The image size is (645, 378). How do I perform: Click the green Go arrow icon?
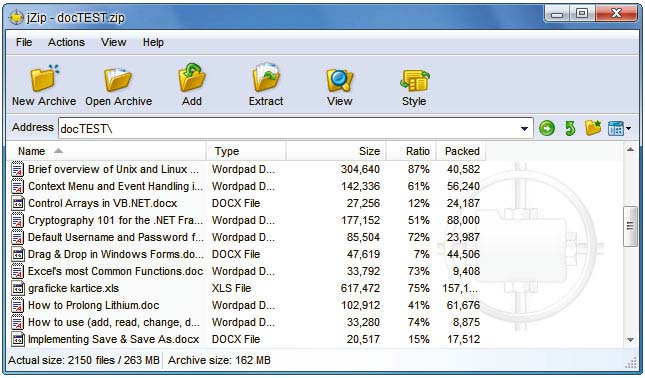(547, 128)
